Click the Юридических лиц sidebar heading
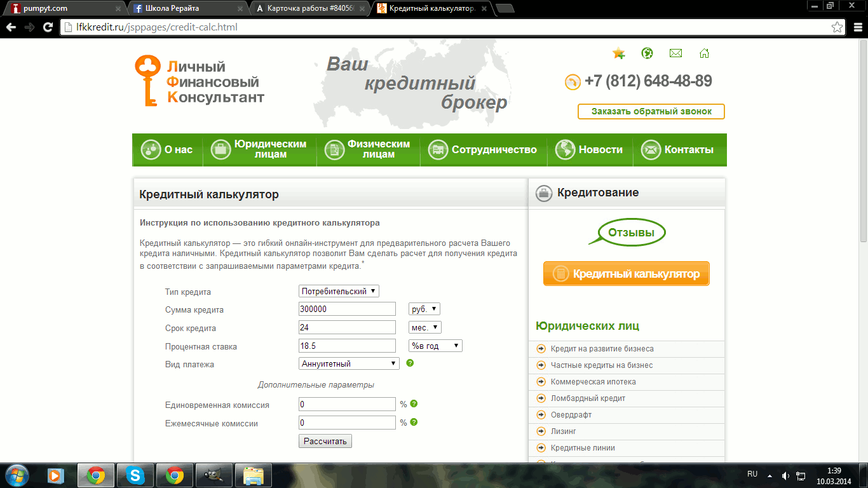Screen dimensions: 868x488 point(588,326)
